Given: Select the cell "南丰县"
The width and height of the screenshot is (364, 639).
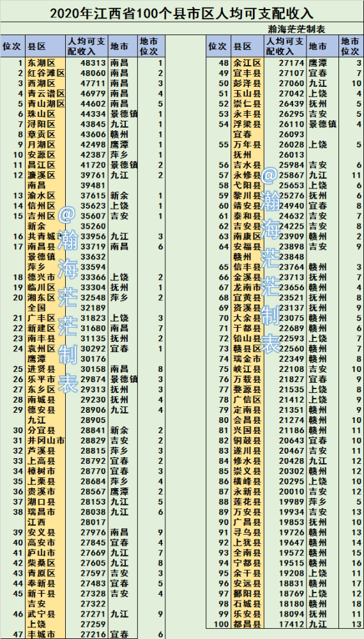Looking at the screenshot, I should (41, 338).
